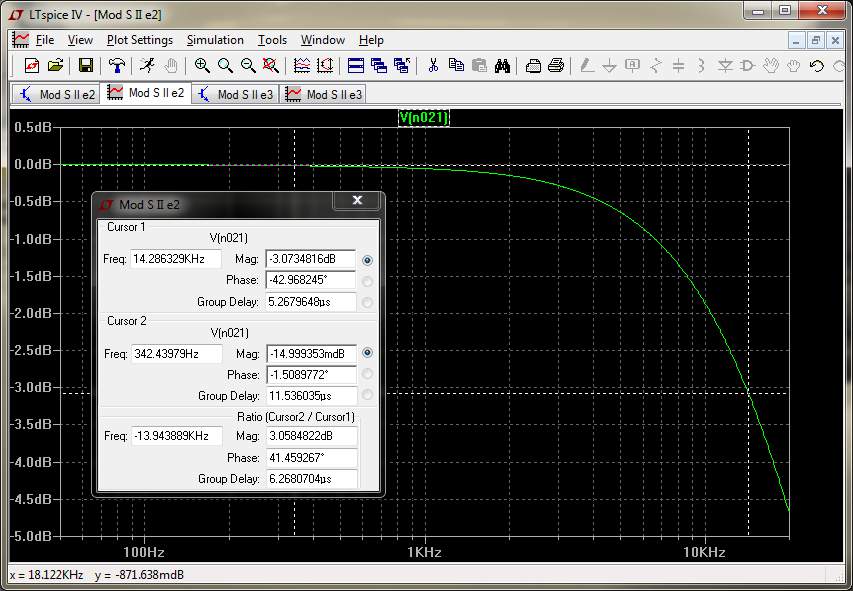
Task: Click the Cursor 1 Freq input field
Action: [176, 259]
